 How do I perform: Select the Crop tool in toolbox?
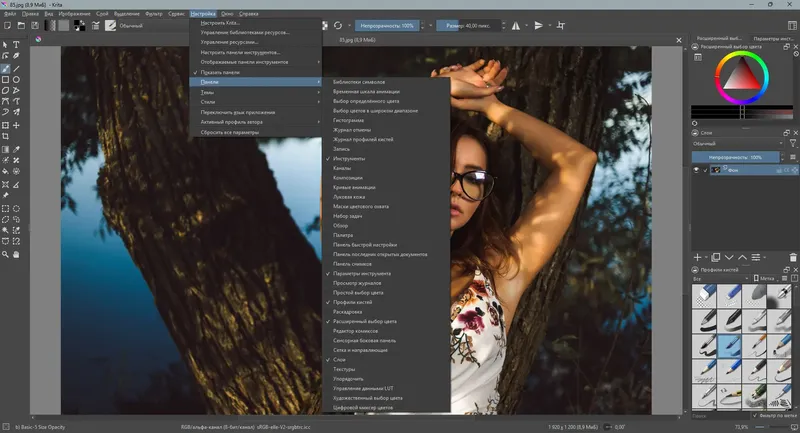tap(6, 135)
